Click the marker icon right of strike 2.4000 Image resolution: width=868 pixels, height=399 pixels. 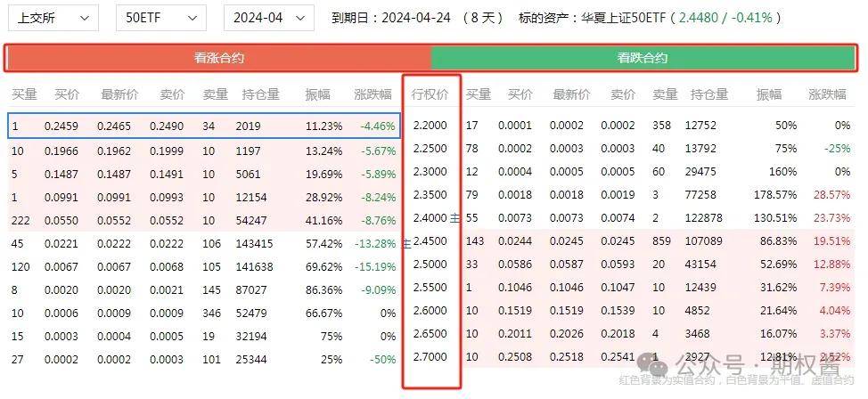[x=455, y=218]
